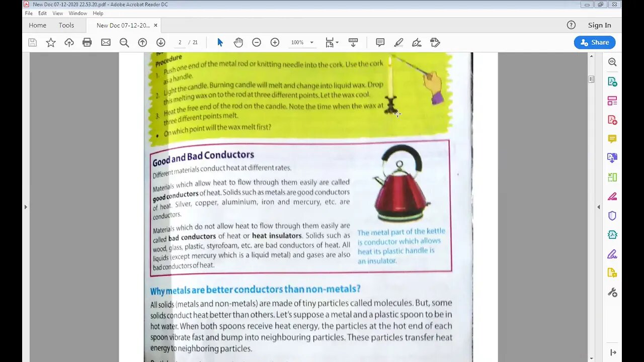The height and width of the screenshot is (362, 644).
Task: Select the highlight text pen tool
Action: tap(398, 43)
